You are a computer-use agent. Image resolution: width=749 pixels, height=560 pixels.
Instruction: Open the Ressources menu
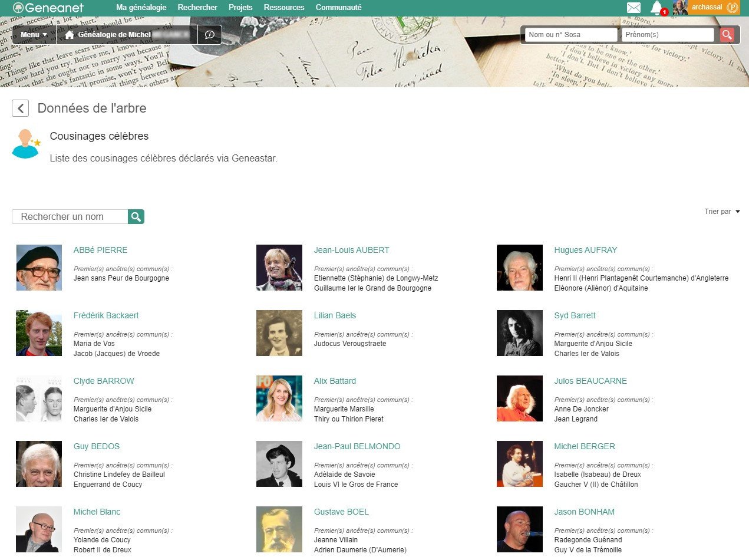pyautogui.click(x=284, y=8)
